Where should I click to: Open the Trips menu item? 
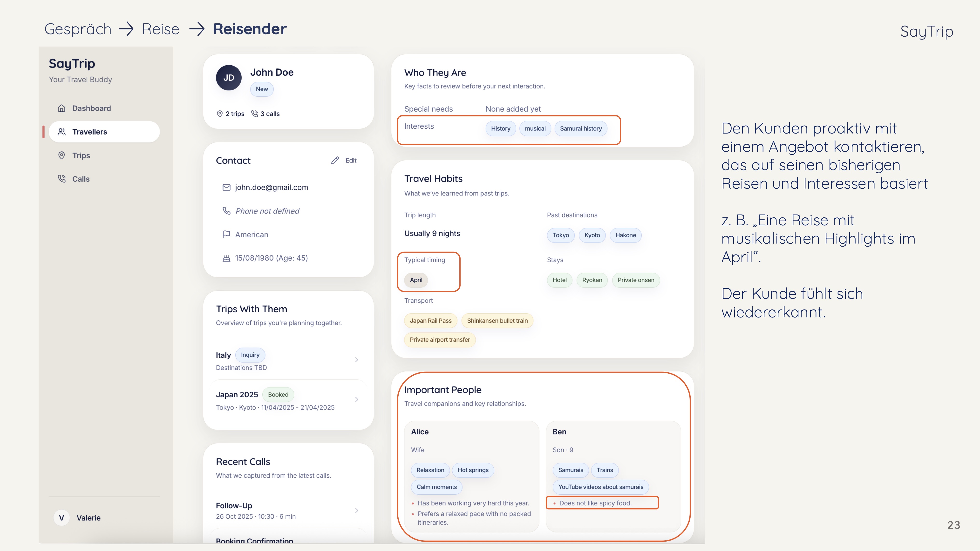pos(81,155)
